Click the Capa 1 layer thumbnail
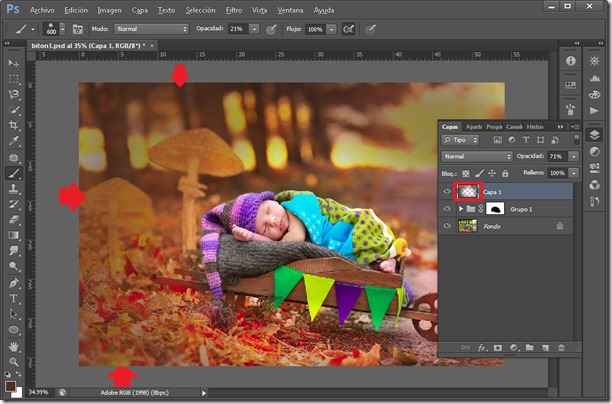 [468, 191]
